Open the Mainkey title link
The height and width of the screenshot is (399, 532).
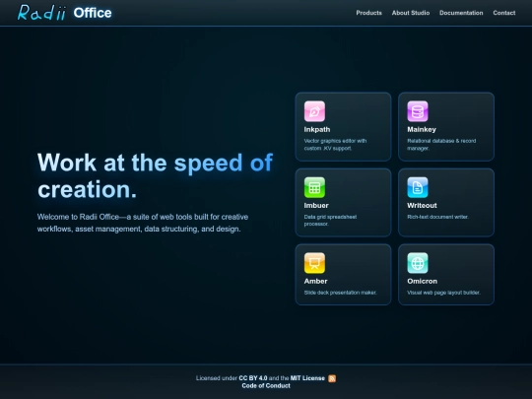coord(422,130)
